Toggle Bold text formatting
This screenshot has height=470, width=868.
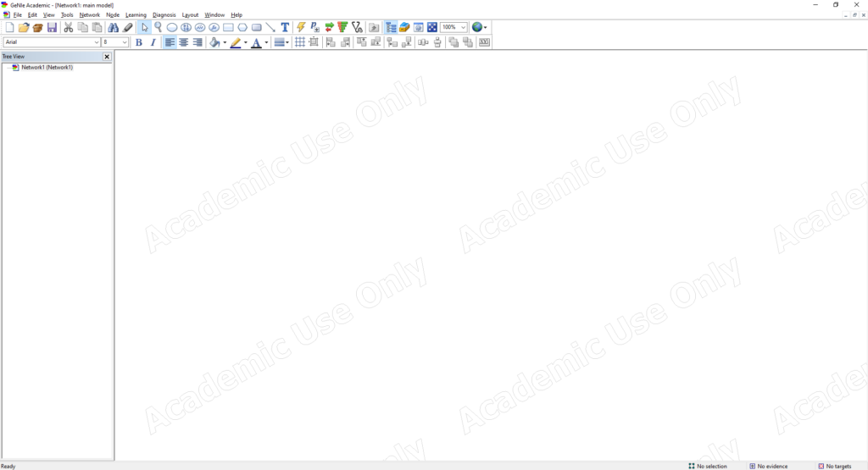139,42
